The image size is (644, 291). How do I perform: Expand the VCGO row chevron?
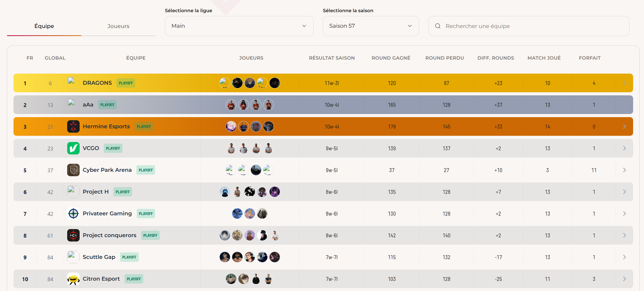pos(625,148)
